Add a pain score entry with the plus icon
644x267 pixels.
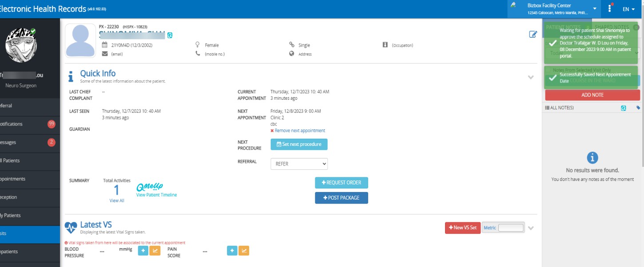coord(232,250)
